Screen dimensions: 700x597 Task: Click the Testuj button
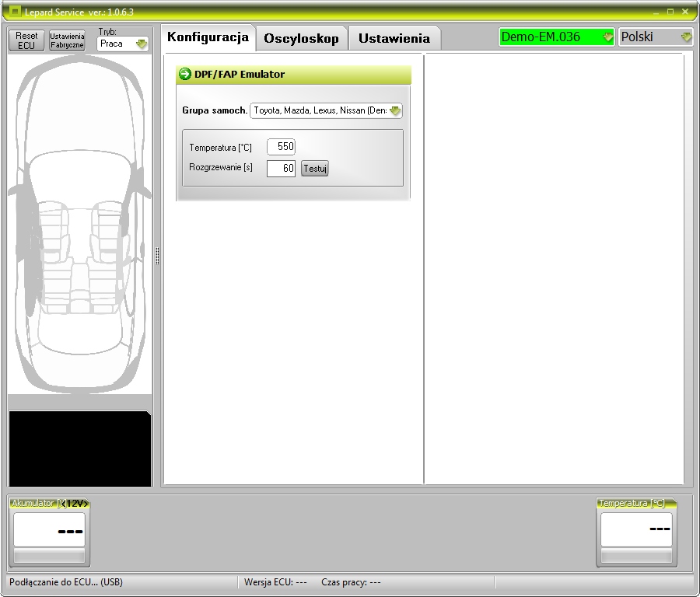coord(315,169)
